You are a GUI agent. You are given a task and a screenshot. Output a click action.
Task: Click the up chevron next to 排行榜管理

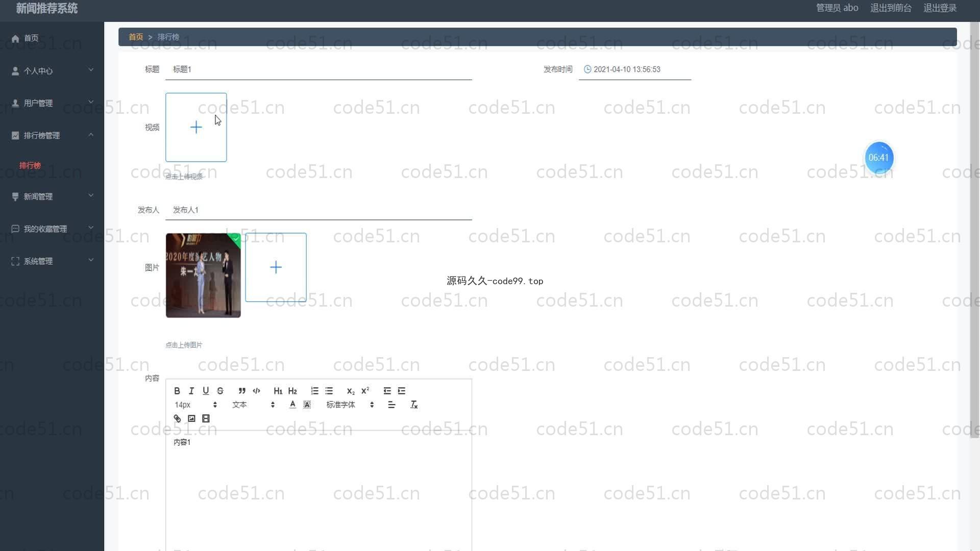click(91, 135)
